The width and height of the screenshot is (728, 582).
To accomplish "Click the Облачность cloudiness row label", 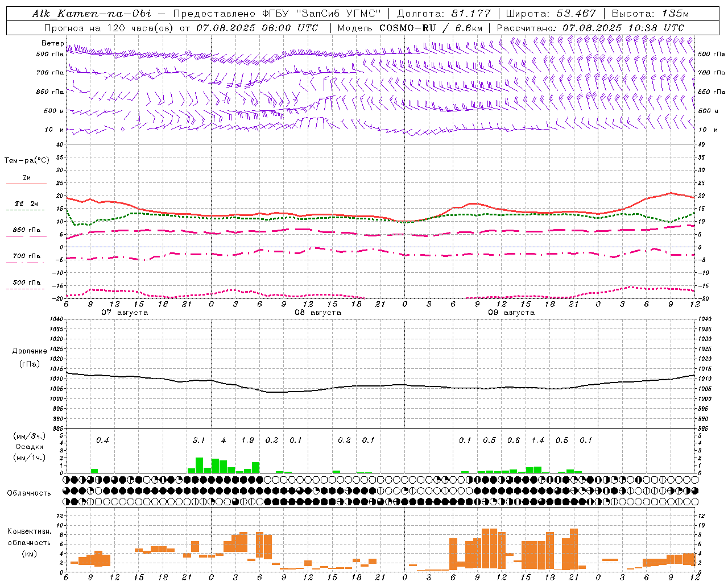I will tap(29, 493).
